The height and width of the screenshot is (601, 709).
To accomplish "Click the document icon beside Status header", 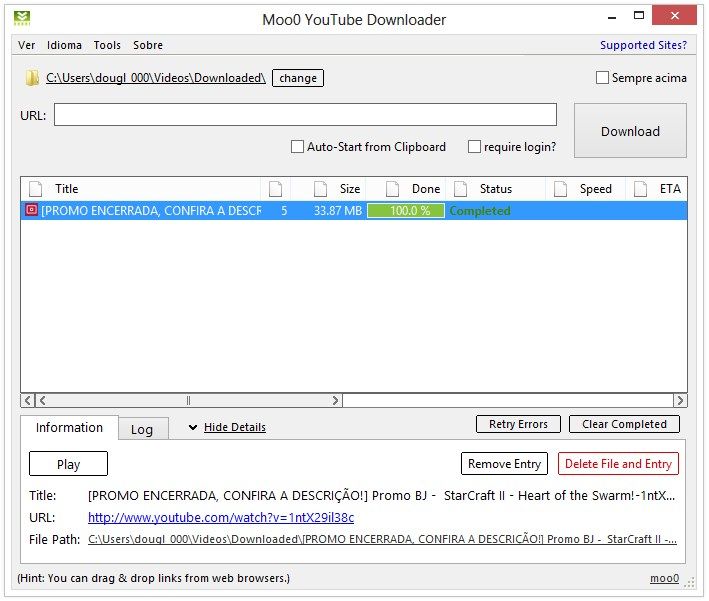I will 461,189.
